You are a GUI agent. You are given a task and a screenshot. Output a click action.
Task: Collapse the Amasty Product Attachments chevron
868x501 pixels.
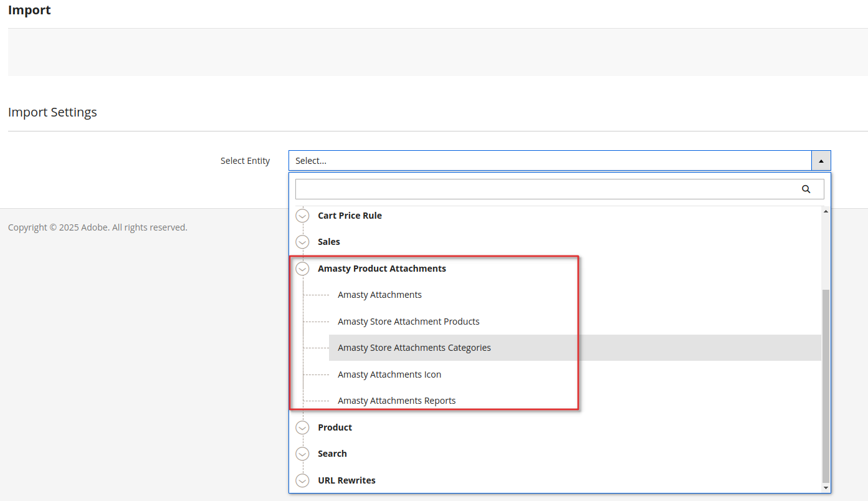(x=303, y=269)
